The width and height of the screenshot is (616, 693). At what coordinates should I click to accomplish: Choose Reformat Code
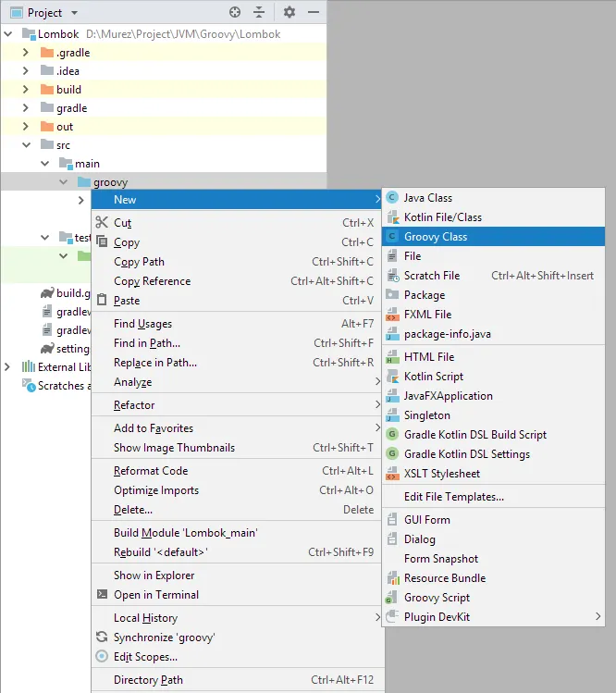237,471
